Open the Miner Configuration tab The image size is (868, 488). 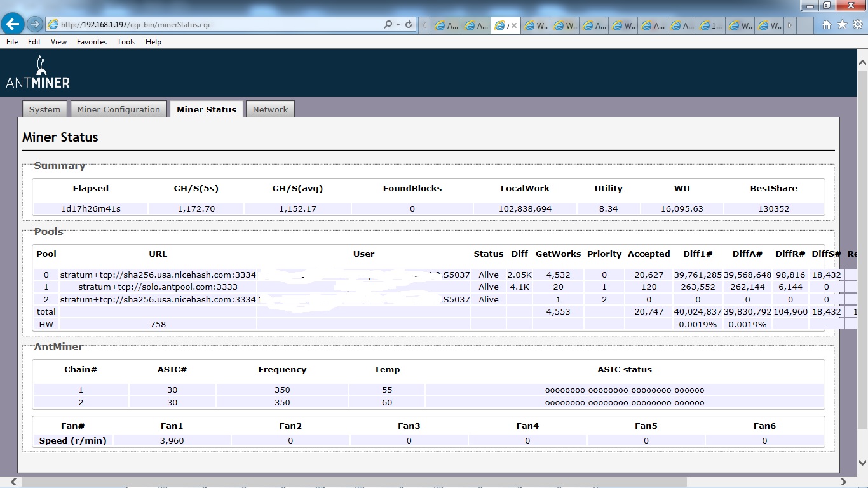(119, 109)
